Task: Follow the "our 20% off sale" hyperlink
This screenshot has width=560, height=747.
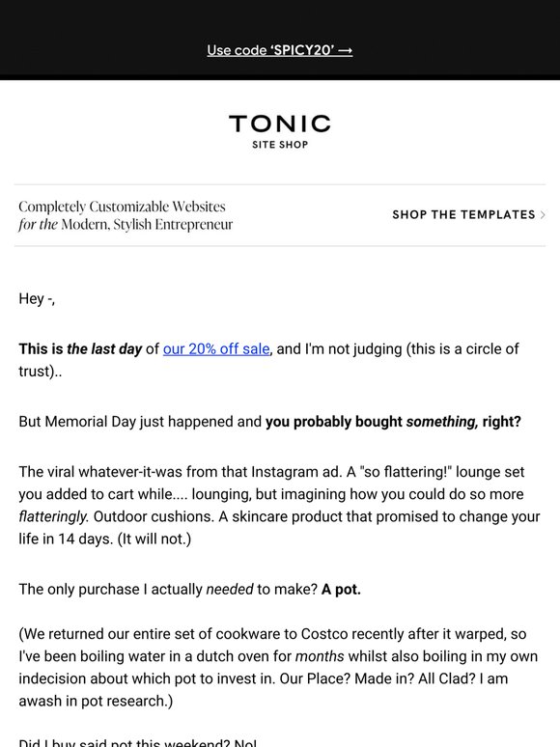Action: point(216,348)
